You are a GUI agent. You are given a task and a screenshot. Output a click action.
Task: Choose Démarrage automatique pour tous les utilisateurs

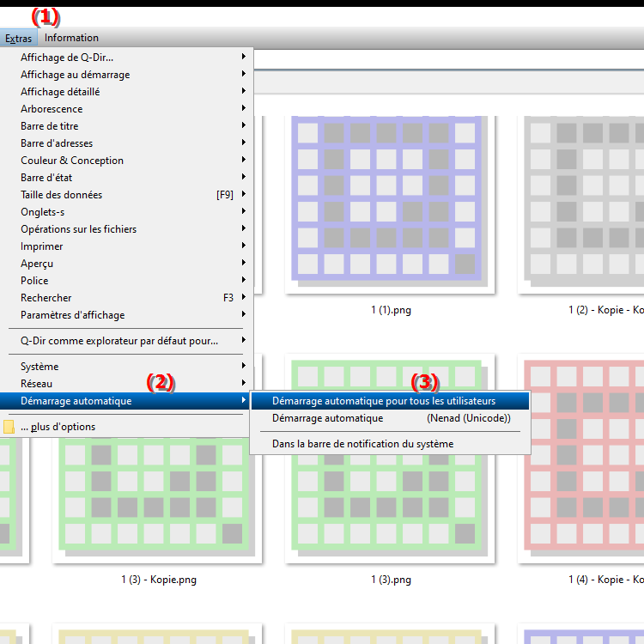click(x=390, y=401)
